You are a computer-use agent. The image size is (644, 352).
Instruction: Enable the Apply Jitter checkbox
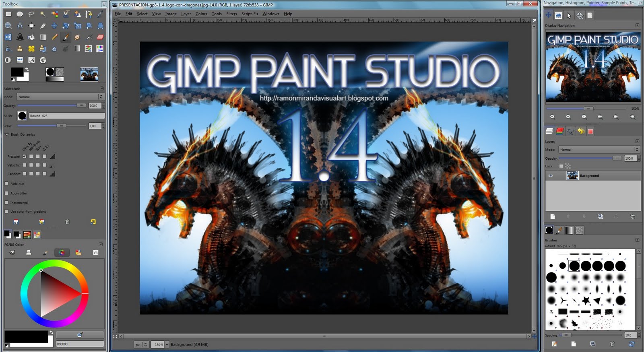[x=6, y=193]
